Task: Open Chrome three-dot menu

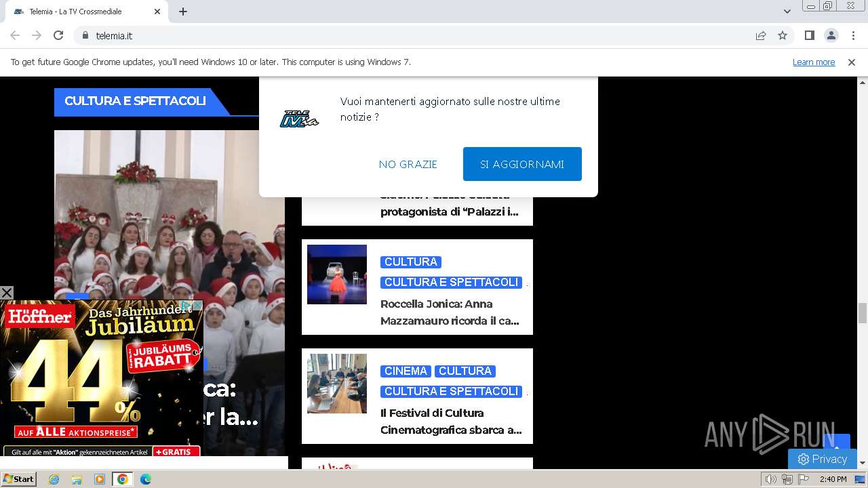Action: [853, 35]
